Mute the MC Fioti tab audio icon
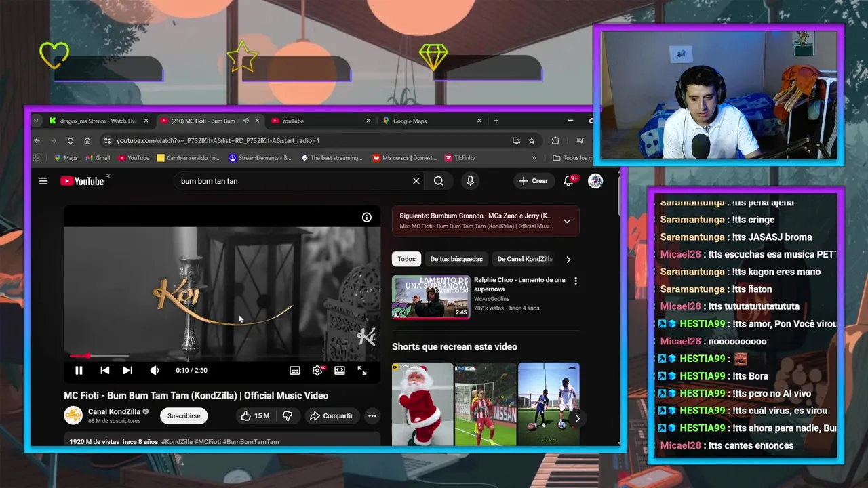Screen dimensions: 868x488 tap(246, 121)
